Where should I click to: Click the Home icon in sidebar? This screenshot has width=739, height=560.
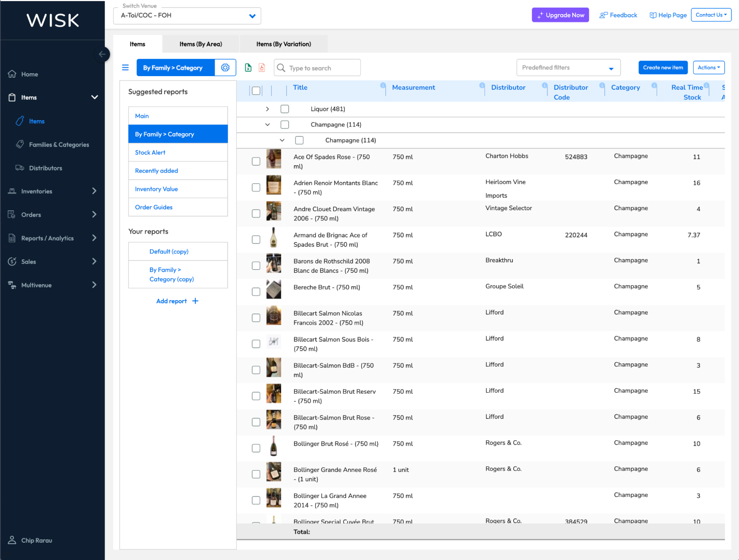[12, 74]
